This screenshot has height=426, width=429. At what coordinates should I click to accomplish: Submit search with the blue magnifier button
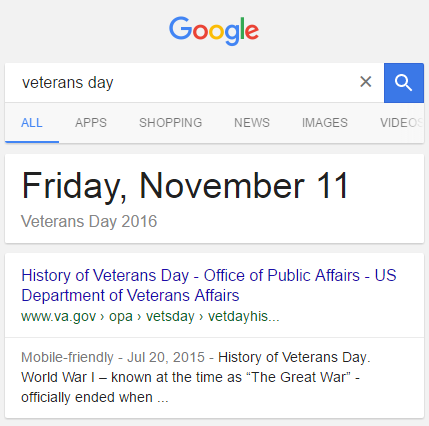pyautogui.click(x=404, y=83)
